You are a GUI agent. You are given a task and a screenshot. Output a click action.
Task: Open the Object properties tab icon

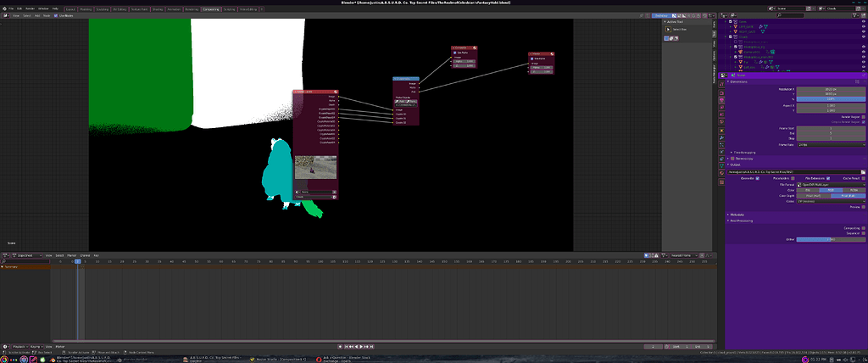click(x=722, y=131)
